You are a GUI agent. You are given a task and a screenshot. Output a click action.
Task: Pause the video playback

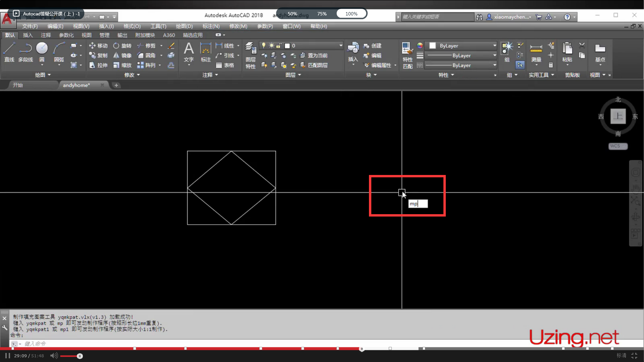pos(7,356)
